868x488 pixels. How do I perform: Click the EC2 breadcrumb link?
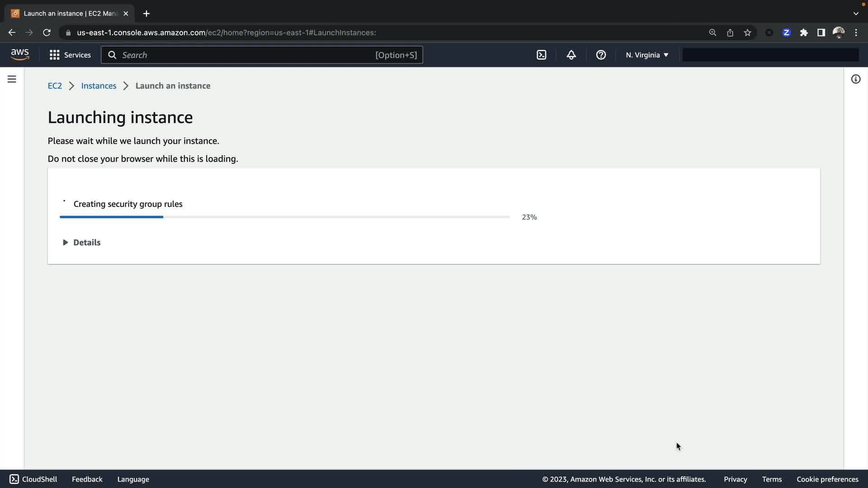pyautogui.click(x=55, y=86)
